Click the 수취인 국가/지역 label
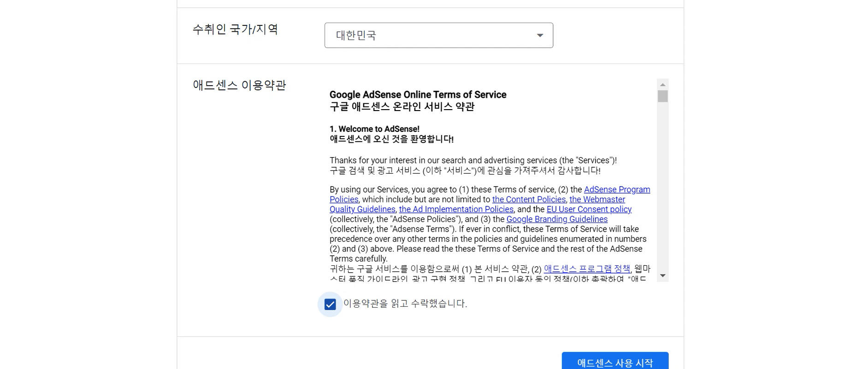Viewport: 868px width, 369px height. coord(235,29)
